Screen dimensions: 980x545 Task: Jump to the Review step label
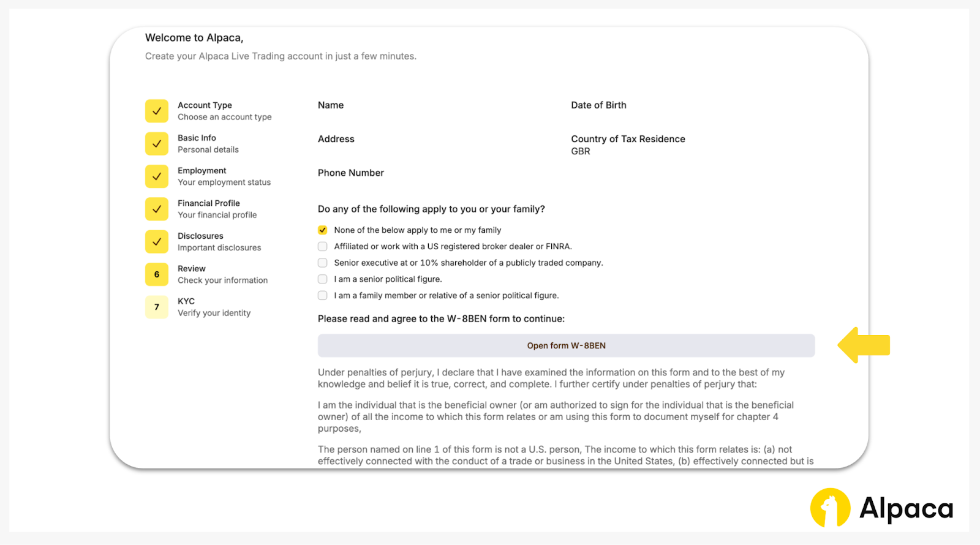click(192, 269)
